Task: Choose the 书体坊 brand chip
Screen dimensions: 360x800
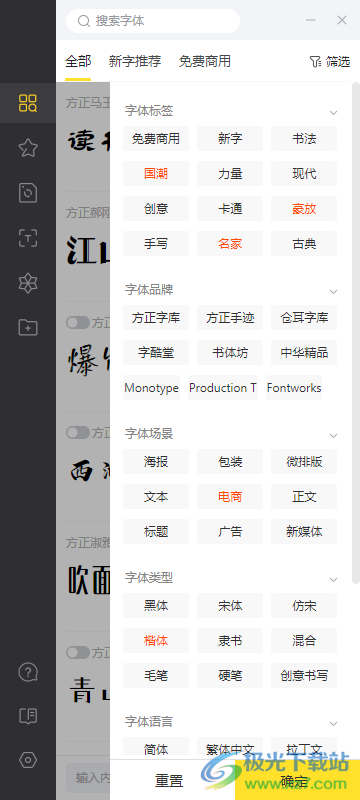Action: pos(230,353)
